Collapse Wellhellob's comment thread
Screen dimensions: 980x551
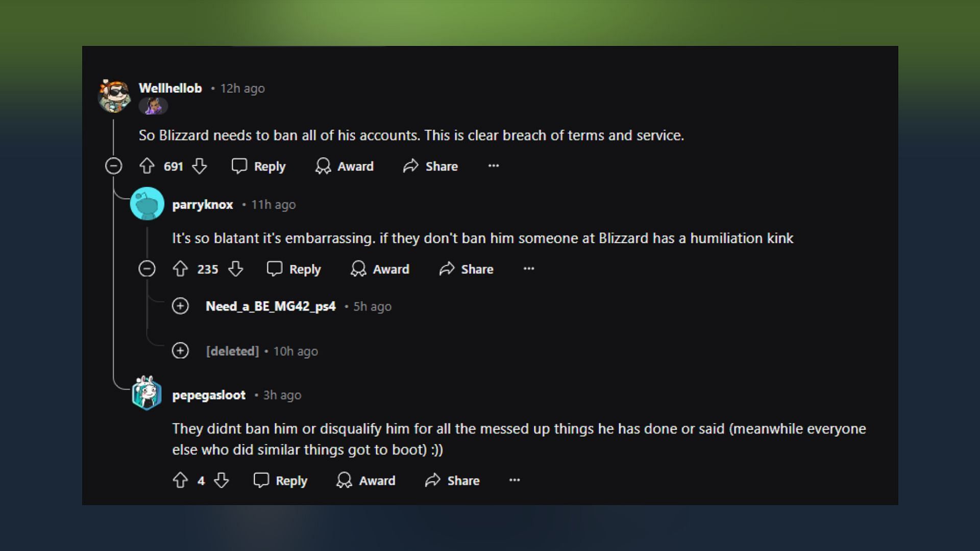click(x=114, y=166)
